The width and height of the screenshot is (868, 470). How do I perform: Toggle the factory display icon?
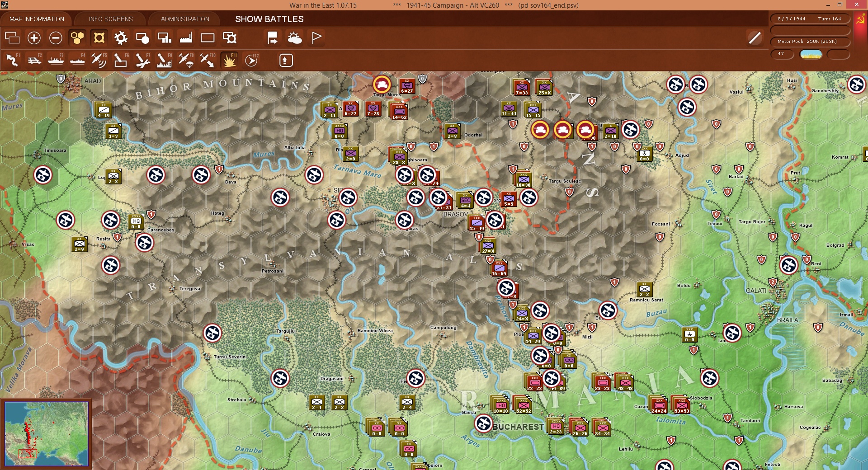click(186, 38)
